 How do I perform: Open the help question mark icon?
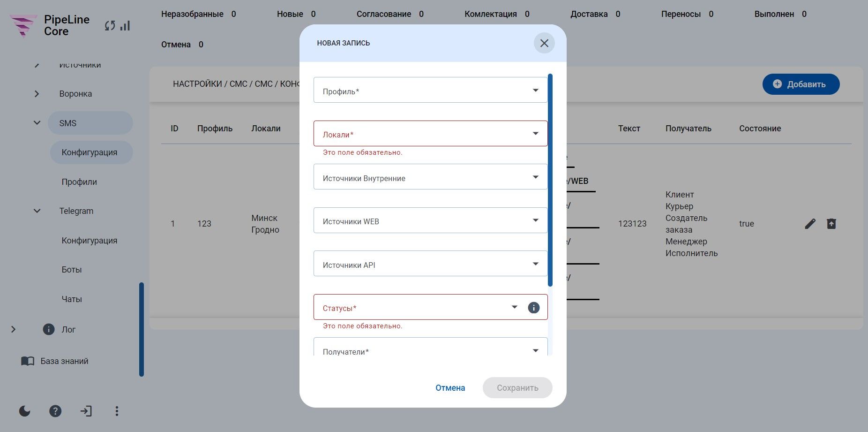(x=55, y=411)
